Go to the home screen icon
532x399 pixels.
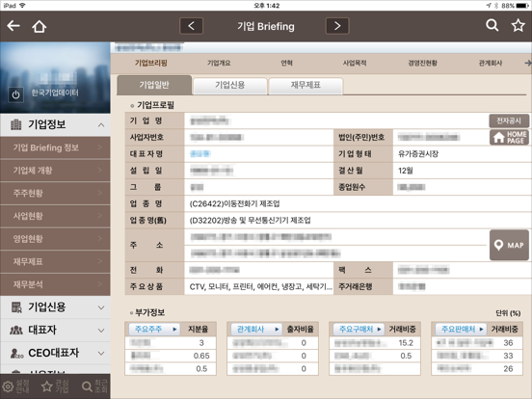coord(39,26)
